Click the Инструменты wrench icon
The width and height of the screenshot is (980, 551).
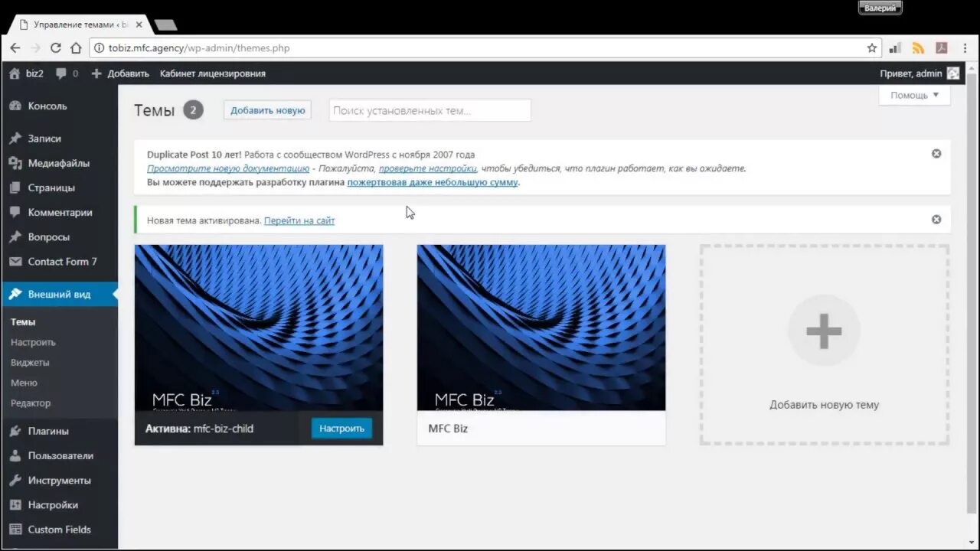[x=15, y=481]
